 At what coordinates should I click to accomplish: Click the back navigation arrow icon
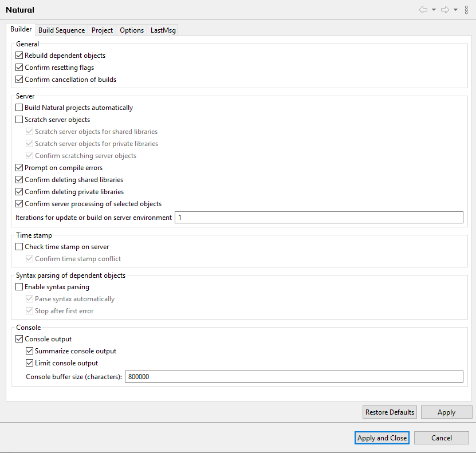tap(423, 10)
